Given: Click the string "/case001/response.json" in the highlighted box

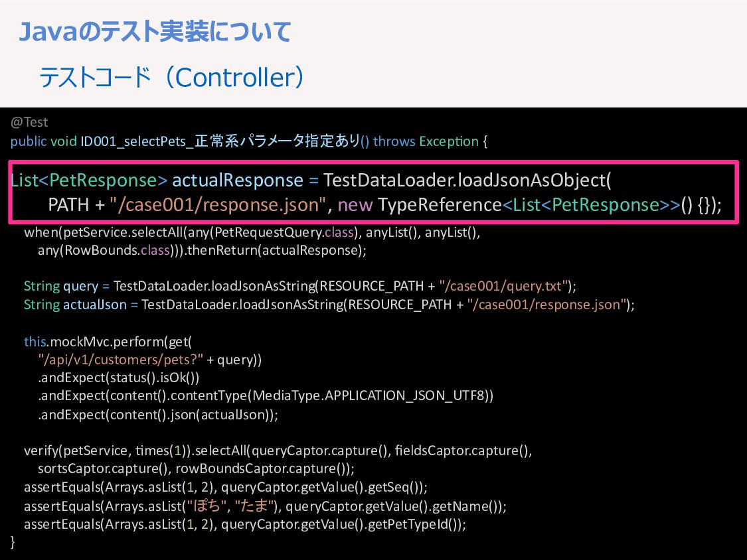Looking at the screenshot, I should [x=218, y=205].
